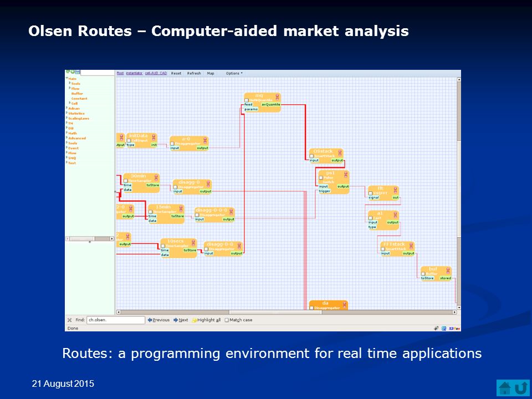This screenshot has height=399, width=532.
Task: Open the Root breadcrumb link
Action: (120, 73)
